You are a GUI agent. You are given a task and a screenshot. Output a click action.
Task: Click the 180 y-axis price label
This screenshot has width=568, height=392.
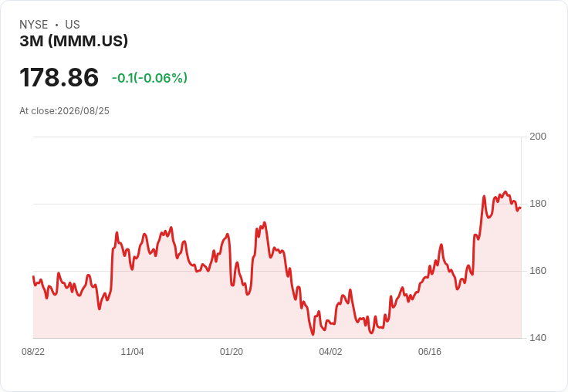(538, 204)
